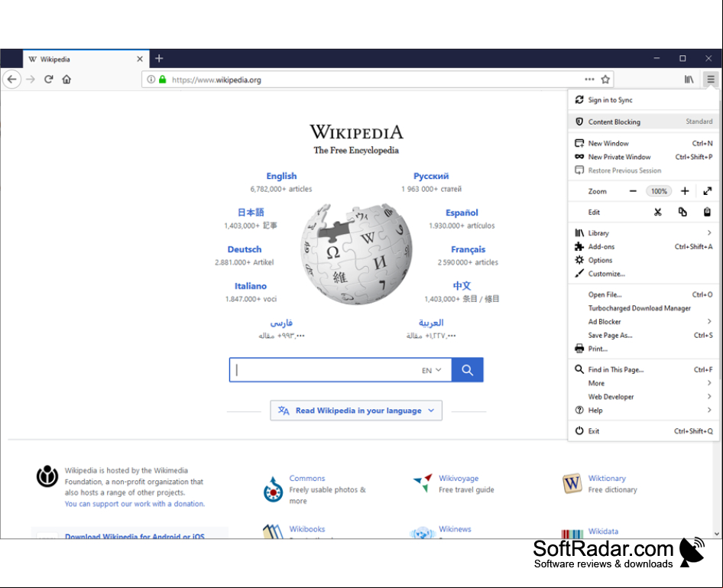Open the EN search language dropdown
Image resolution: width=723 pixels, height=588 pixels.
432,370
